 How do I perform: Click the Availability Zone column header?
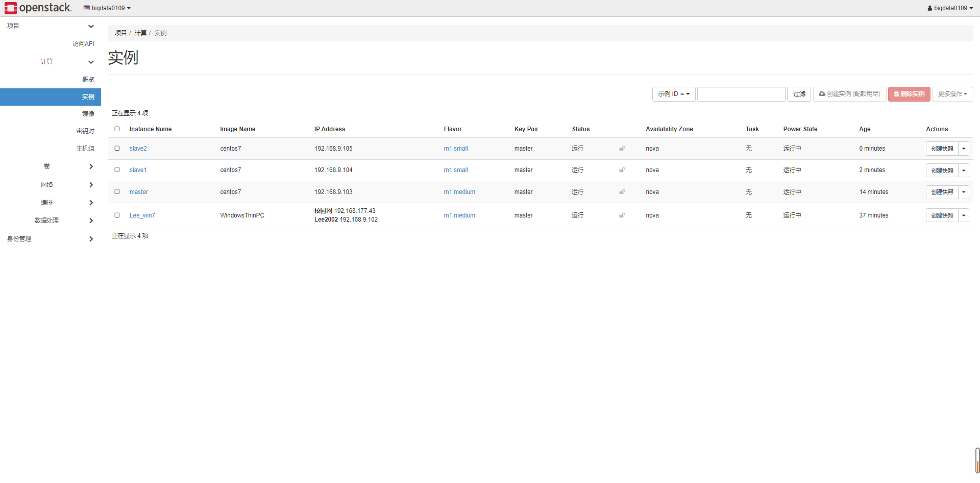(669, 129)
